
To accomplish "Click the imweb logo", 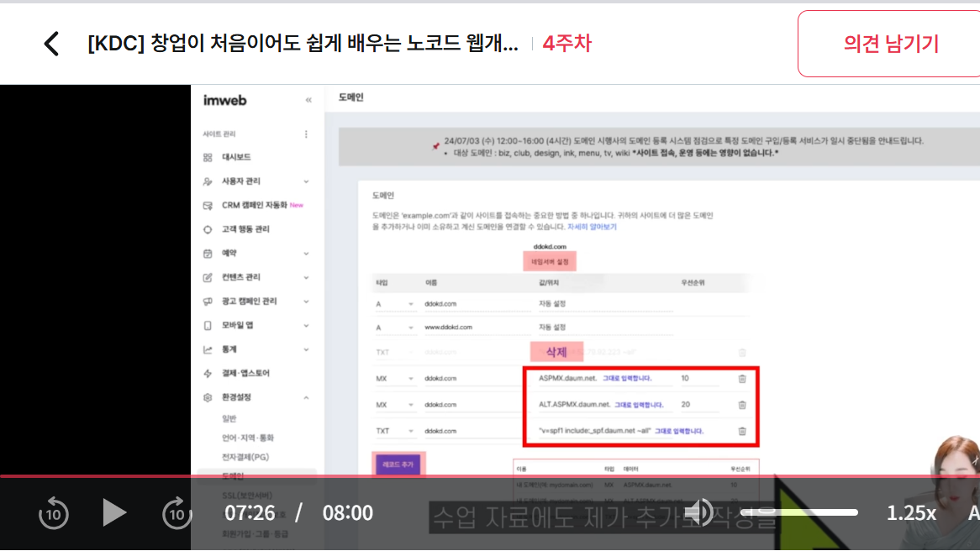I will tap(225, 100).
